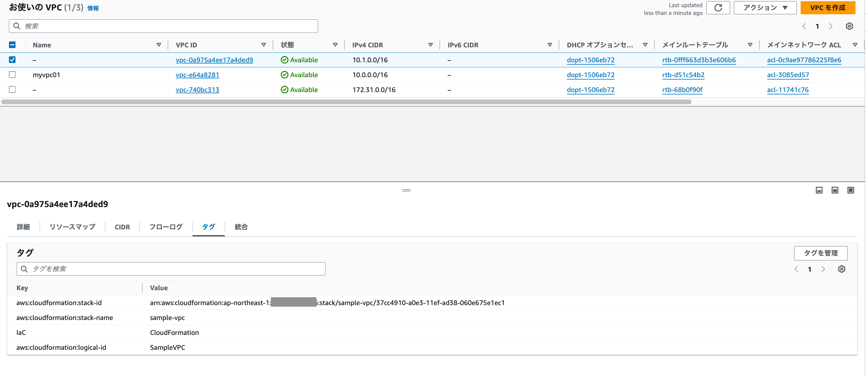Viewport: 868px width, 376px height.
Task: Expand detail split panel to full screen
Action: pos(850,190)
